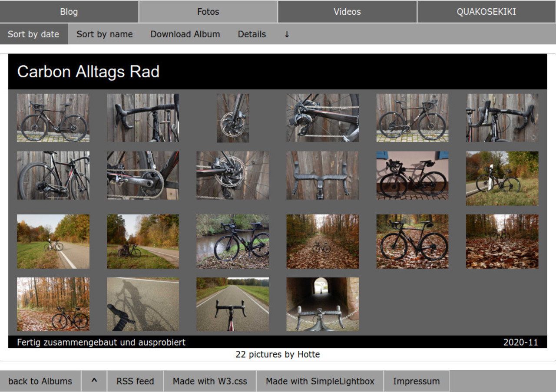Download the album
556x392 pixels.
pyautogui.click(x=185, y=34)
